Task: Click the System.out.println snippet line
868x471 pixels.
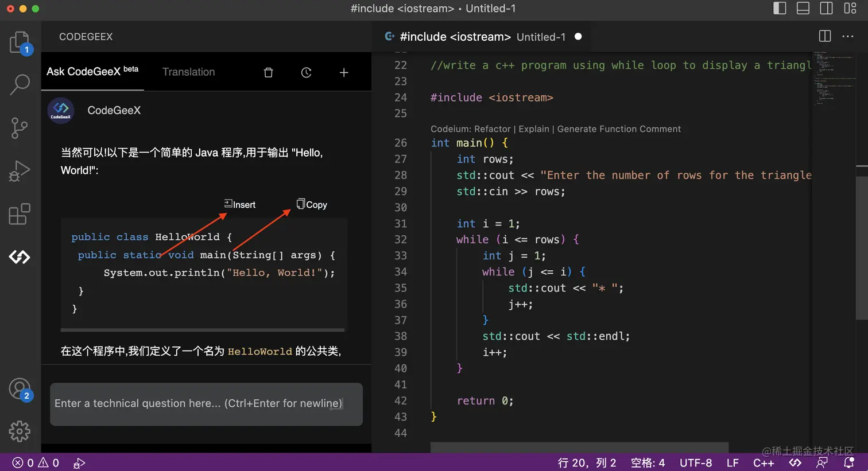Action: click(219, 273)
